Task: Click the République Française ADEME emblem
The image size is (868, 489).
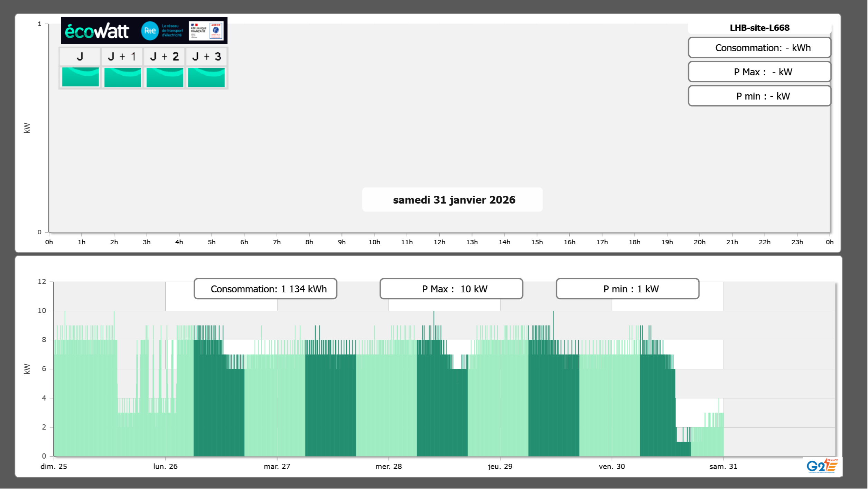Action: (206, 31)
